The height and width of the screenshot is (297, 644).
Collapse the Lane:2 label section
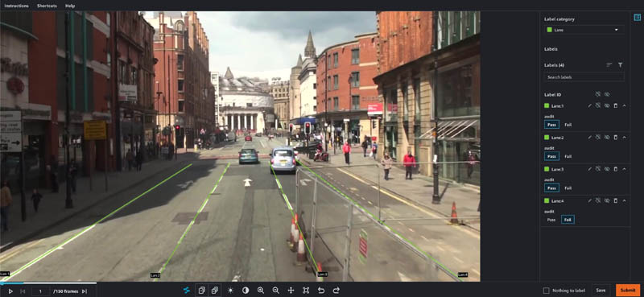624,137
